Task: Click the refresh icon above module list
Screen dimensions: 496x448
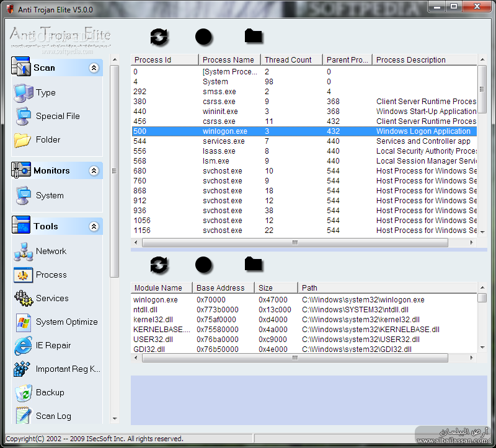Action: click(159, 265)
